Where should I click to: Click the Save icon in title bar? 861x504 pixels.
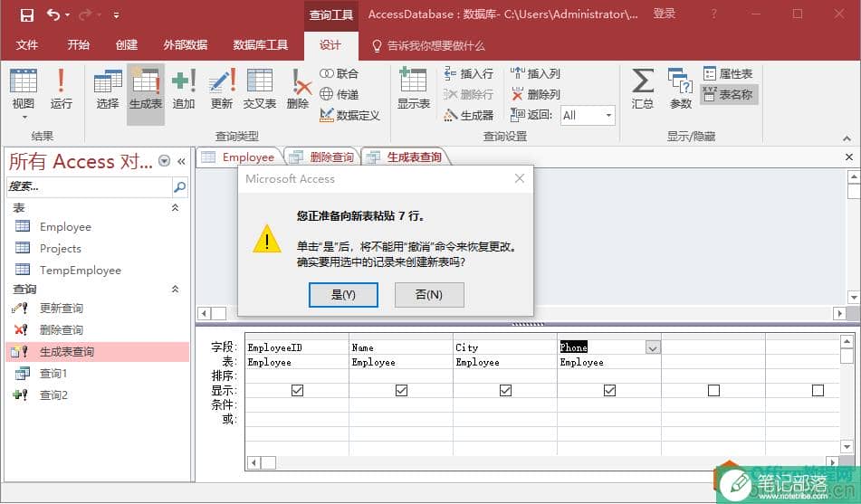[26, 14]
